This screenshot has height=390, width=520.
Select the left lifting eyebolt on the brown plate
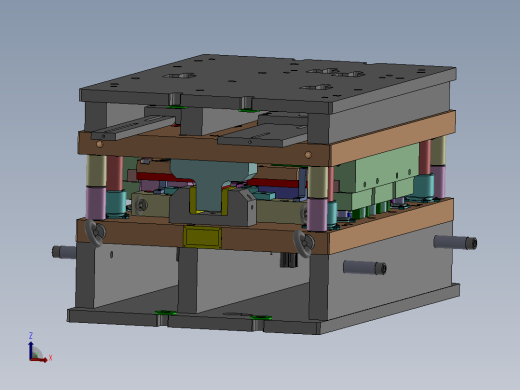tap(95, 232)
